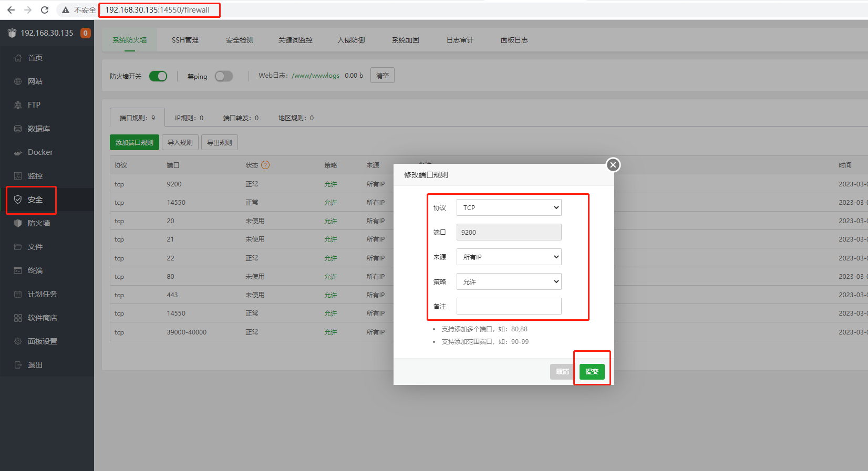Click the logout icon beside 退出
Viewport: 868px width, 471px height.
pos(18,365)
